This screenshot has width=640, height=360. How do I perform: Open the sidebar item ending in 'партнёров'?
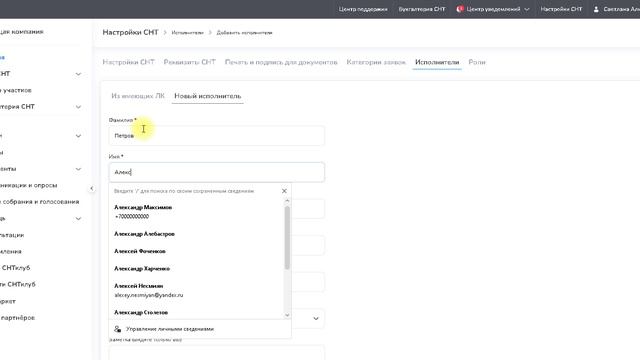pyautogui.click(x=17, y=318)
